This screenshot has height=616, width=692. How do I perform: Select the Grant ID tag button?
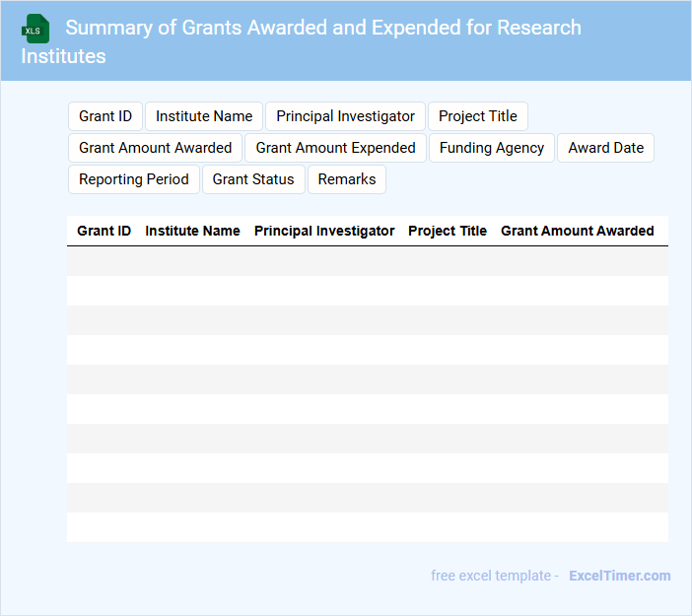pyautogui.click(x=105, y=116)
